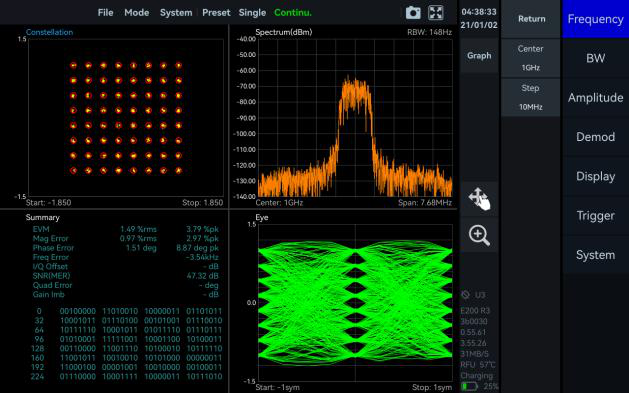Screen dimensions: 629x393
Task: Click the Start: -1sym eye label
Action: pos(277,387)
